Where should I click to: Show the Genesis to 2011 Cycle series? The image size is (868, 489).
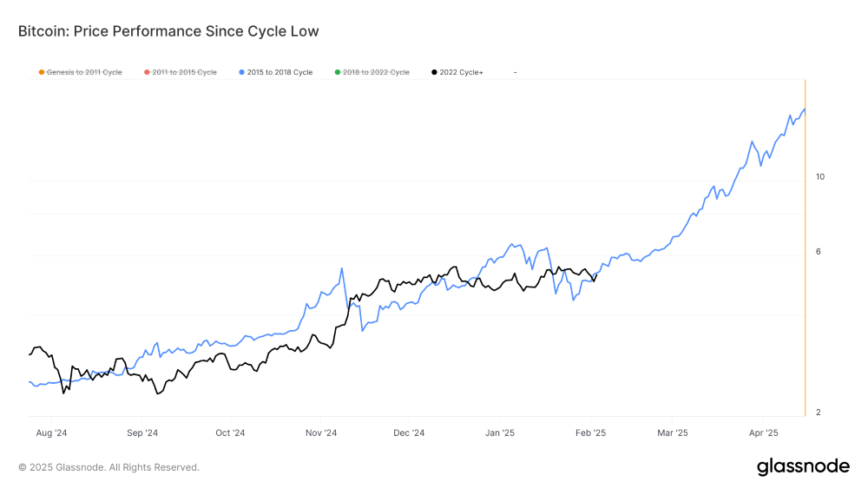pyautogui.click(x=84, y=72)
